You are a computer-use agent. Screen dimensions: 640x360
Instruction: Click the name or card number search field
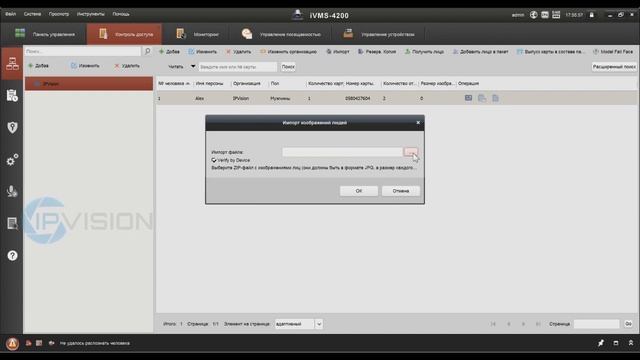[238, 67]
